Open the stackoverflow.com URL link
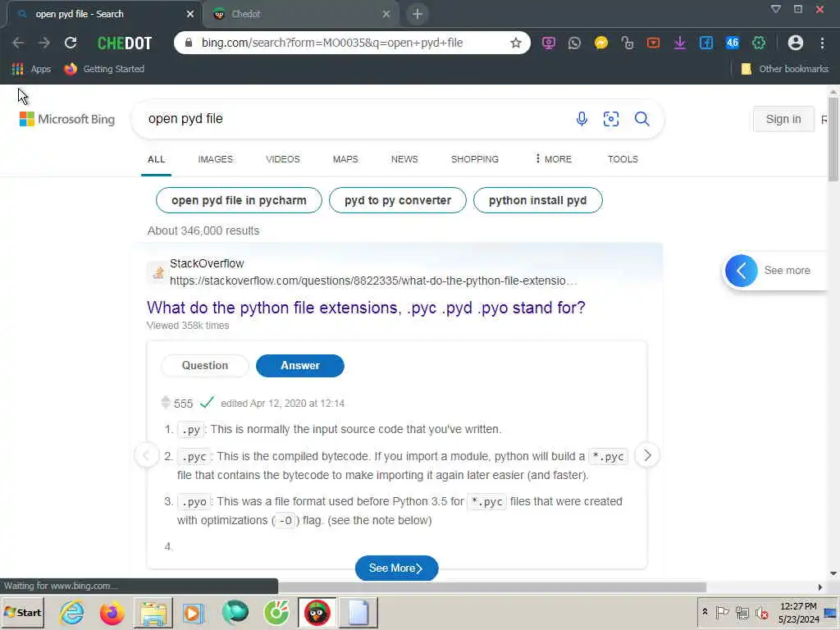 coord(373,281)
